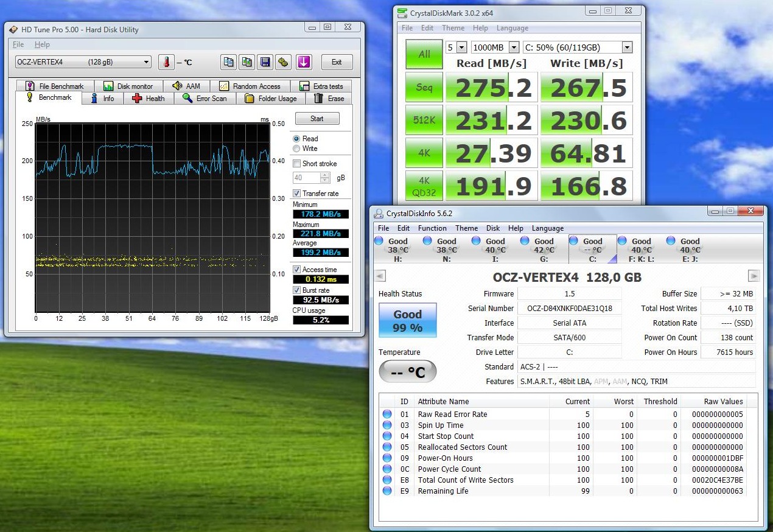Screen dimensions: 773x532
Task: Run the 4K QD32 test in CrystalDiskMark
Action: (424, 186)
